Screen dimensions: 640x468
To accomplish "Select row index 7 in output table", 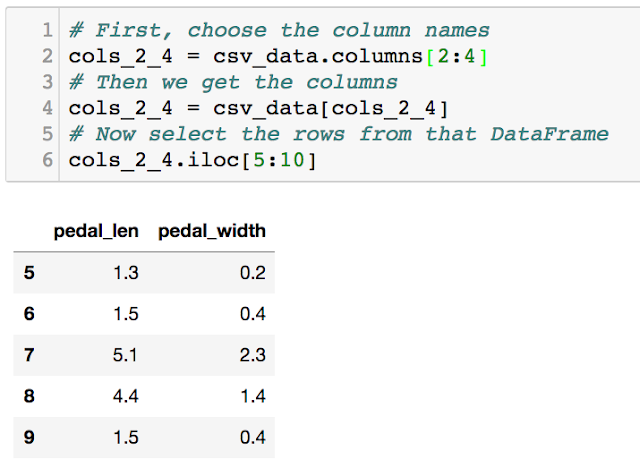I will pyautogui.click(x=29, y=355).
